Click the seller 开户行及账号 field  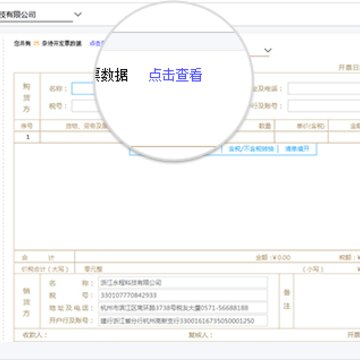(183, 321)
